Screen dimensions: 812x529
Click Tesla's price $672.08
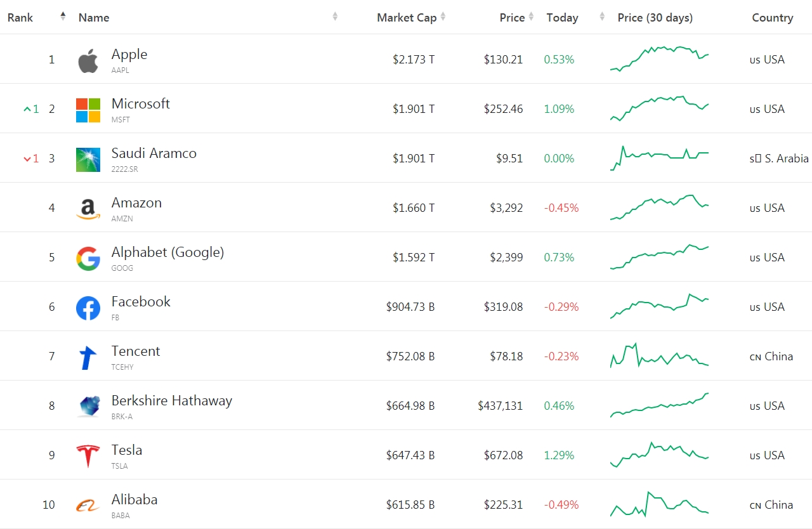pos(504,455)
